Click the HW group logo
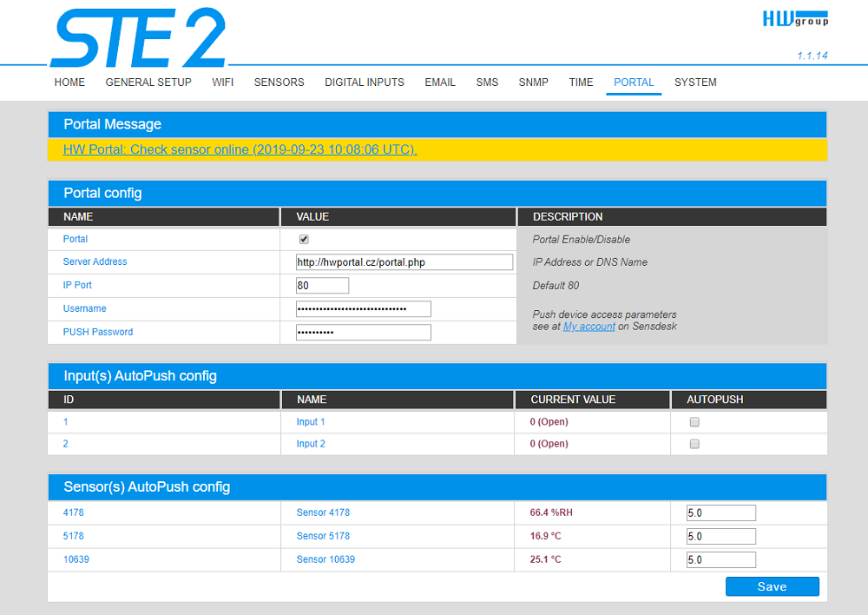 click(x=795, y=19)
